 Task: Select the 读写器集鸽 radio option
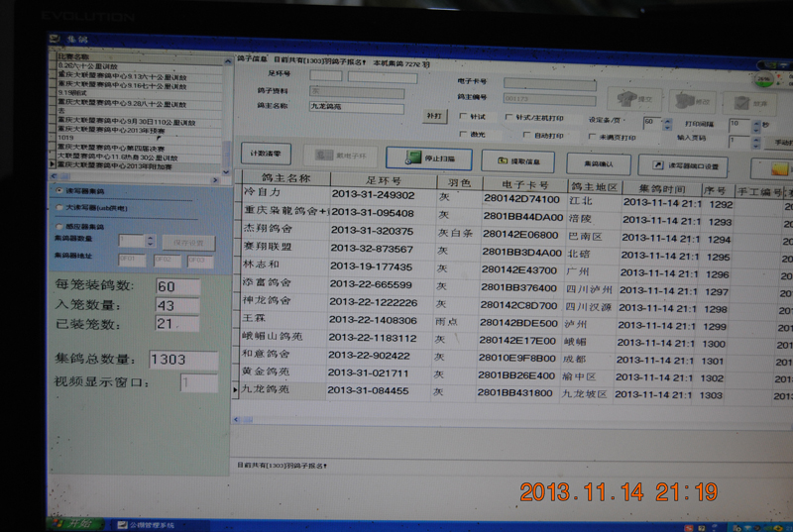pos(59,190)
